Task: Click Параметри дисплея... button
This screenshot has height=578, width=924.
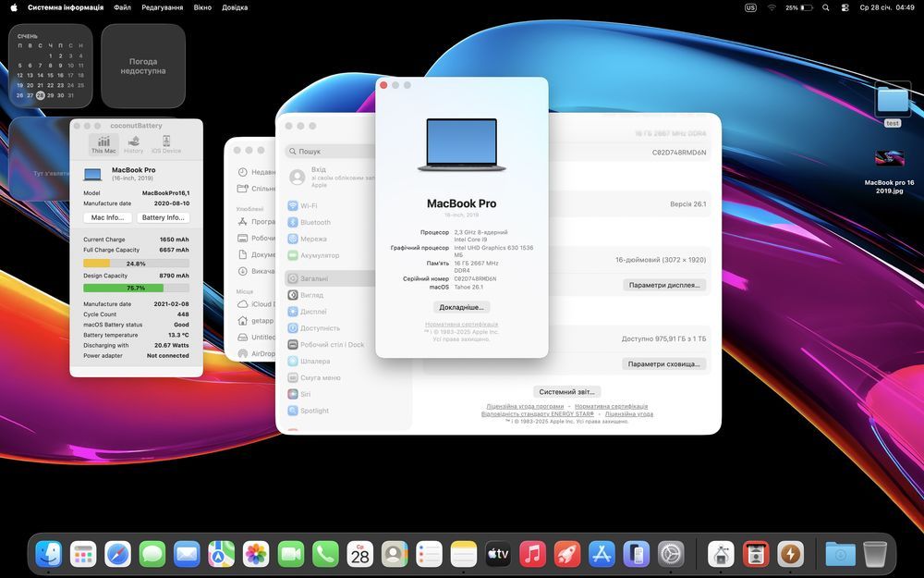Action: (664, 285)
